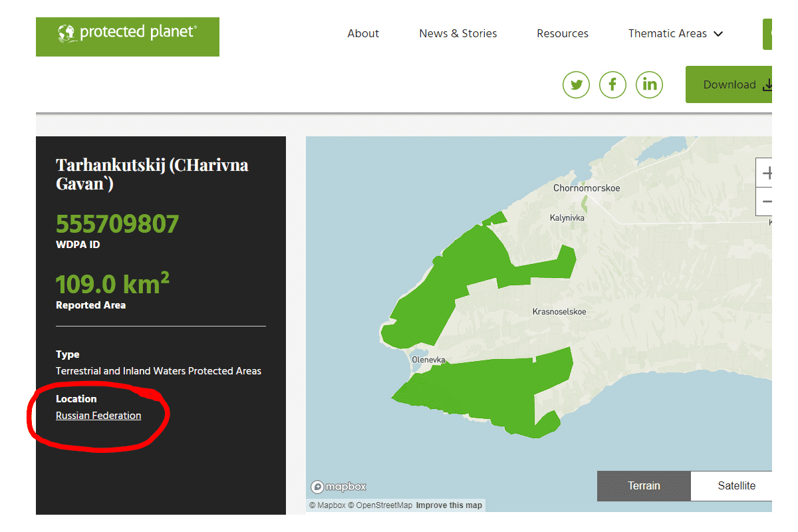
Task: Share via the LinkedIn icon
Action: point(649,84)
